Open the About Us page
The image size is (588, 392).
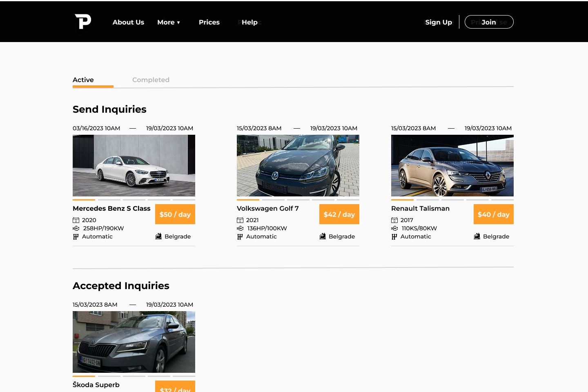128,22
